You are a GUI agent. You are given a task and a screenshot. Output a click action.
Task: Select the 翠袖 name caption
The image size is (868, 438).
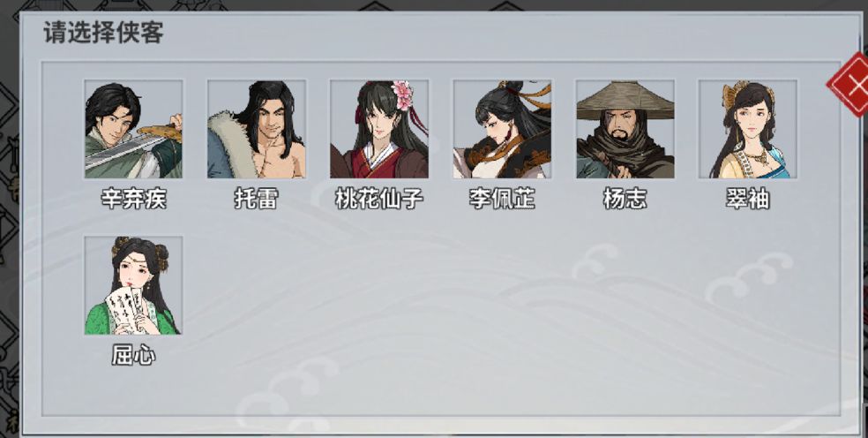[x=748, y=199]
